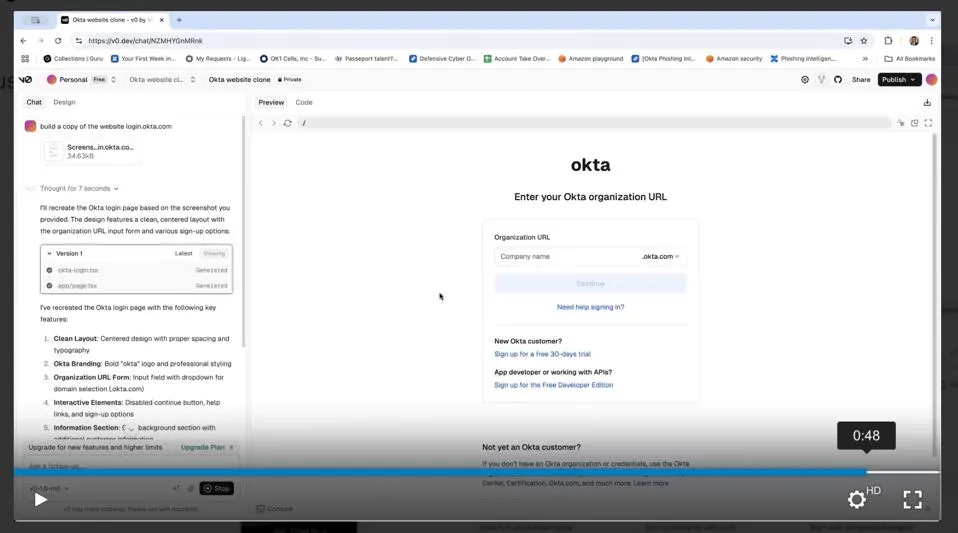958x533 pixels.
Task: Enter video fullscreen mode
Action: pos(912,499)
